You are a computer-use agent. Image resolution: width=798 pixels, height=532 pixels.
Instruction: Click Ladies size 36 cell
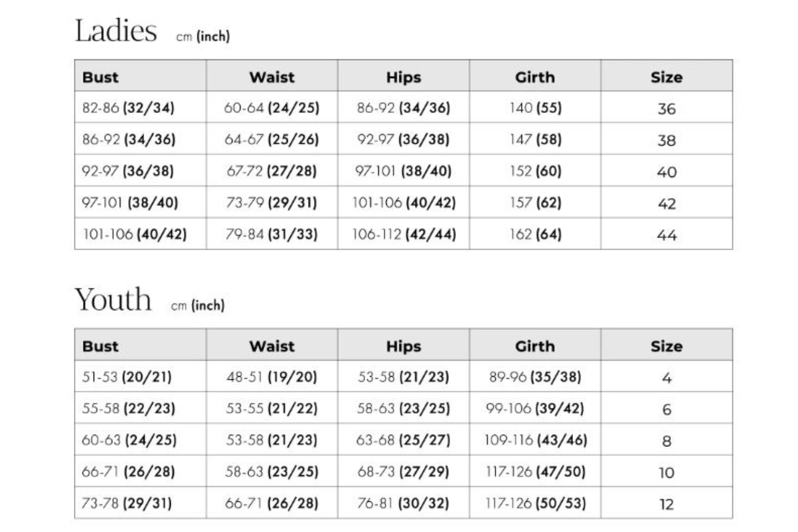[x=667, y=109]
